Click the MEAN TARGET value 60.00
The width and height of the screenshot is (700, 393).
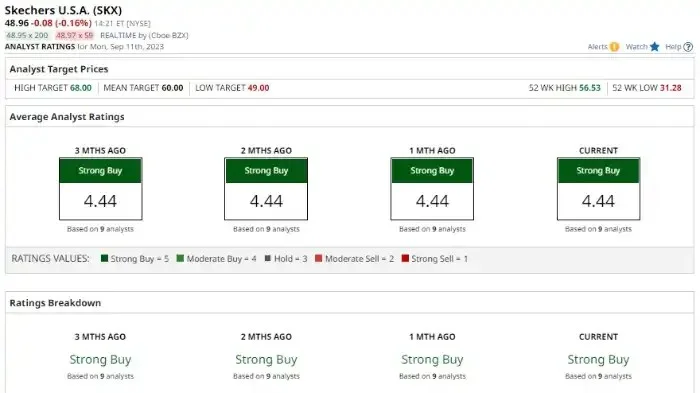pos(172,88)
